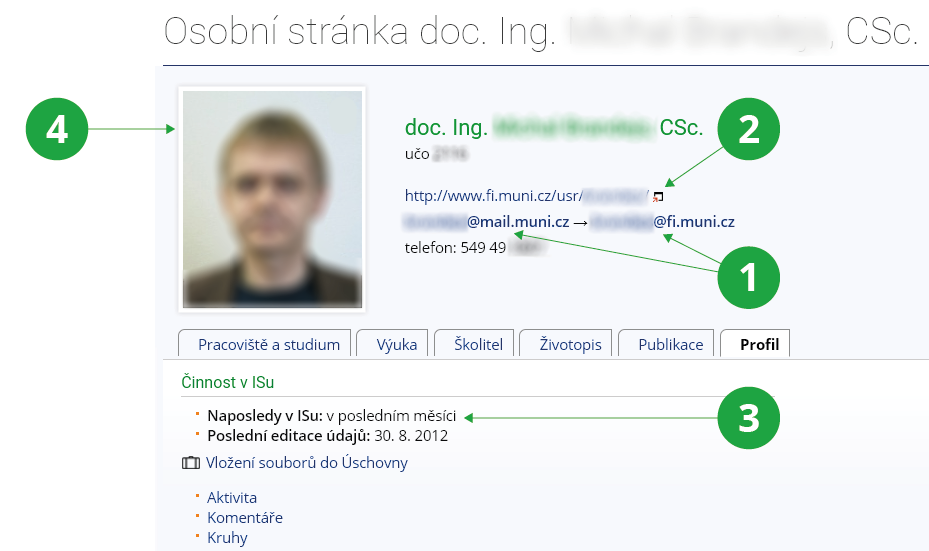Open the Vložení souborů do Úschovny link
Image resolution: width=929 pixels, height=551 pixels.
click(307, 463)
